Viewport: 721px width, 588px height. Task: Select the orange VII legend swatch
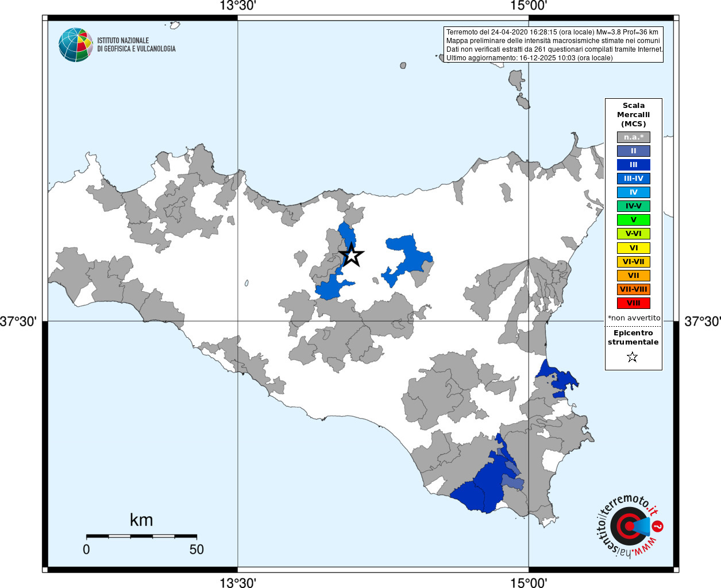click(634, 276)
